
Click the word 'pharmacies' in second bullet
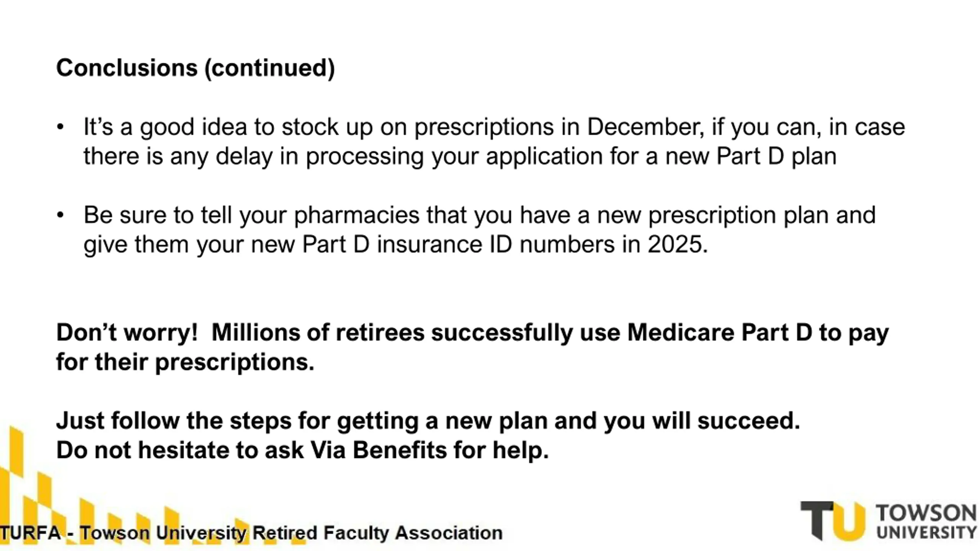click(x=356, y=215)
